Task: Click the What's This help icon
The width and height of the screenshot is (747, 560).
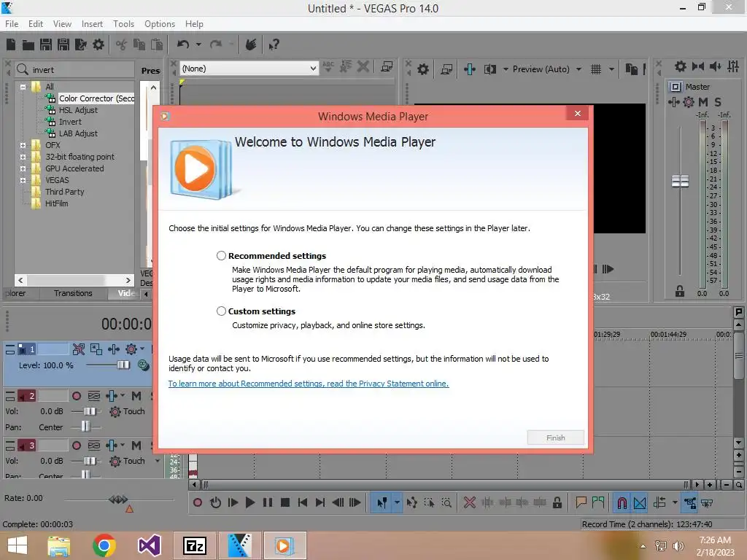Action: [274, 44]
